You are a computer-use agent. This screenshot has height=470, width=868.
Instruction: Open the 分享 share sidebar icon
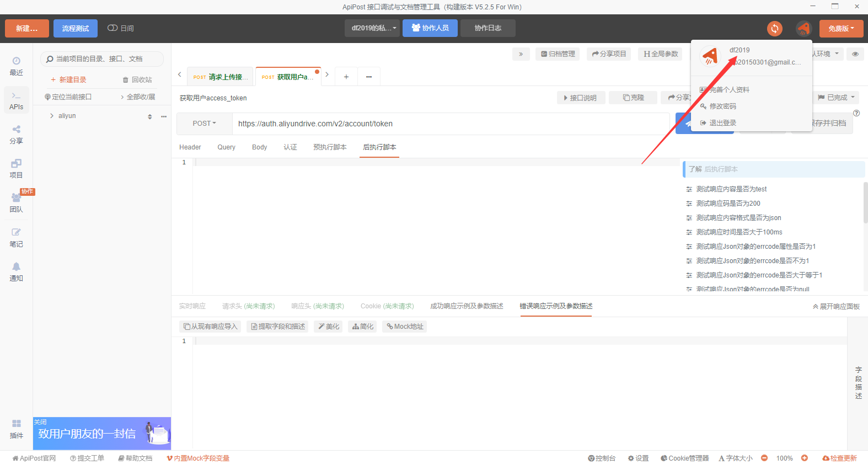[17, 135]
